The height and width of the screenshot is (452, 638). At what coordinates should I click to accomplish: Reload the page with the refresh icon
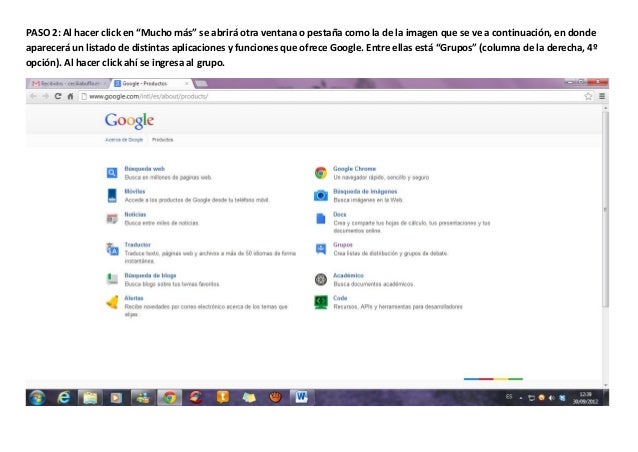click(x=58, y=96)
